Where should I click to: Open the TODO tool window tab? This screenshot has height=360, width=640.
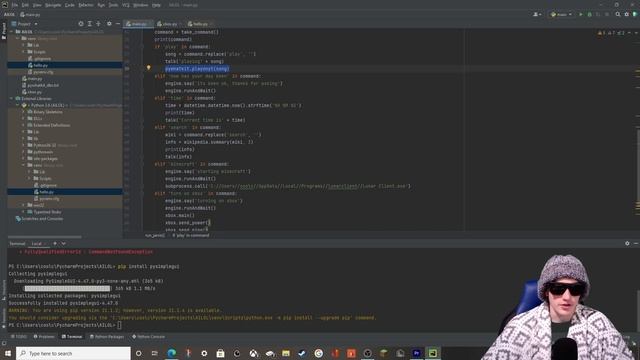click(18, 337)
